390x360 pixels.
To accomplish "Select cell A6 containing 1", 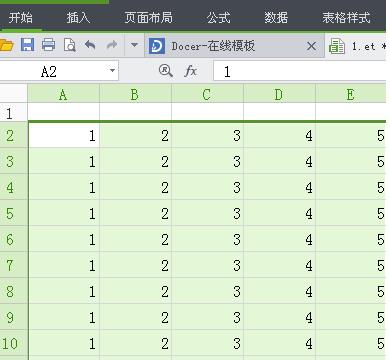I will pyautogui.click(x=64, y=239).
